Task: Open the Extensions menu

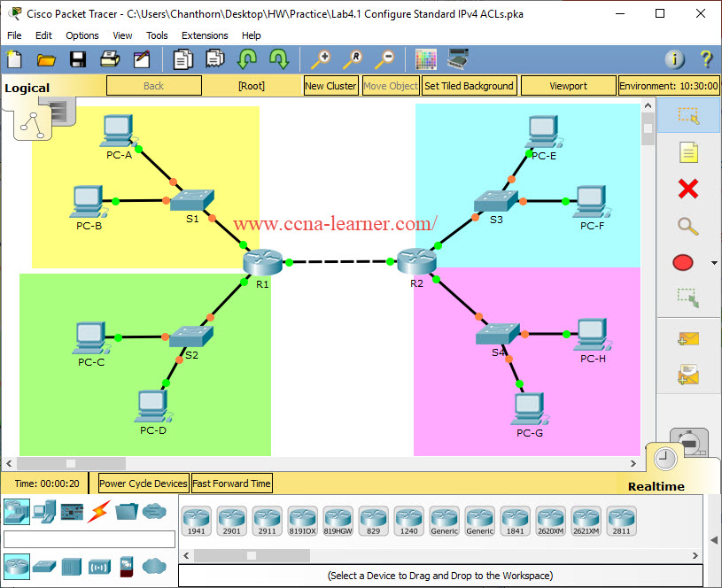Action: [x=205, y=35]
